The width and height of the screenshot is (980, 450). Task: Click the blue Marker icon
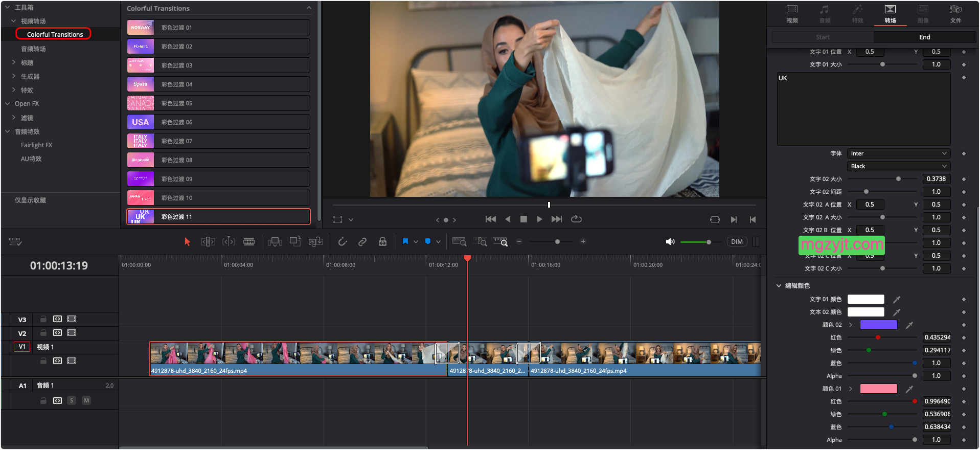(x=428, y=241)
